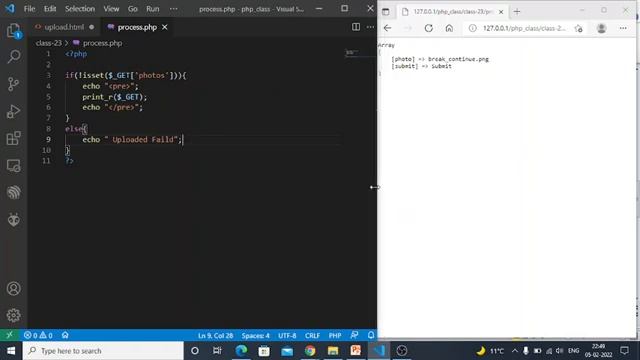
Task: Click the process.php breadcrumb
Action: (x=102, y=43)
